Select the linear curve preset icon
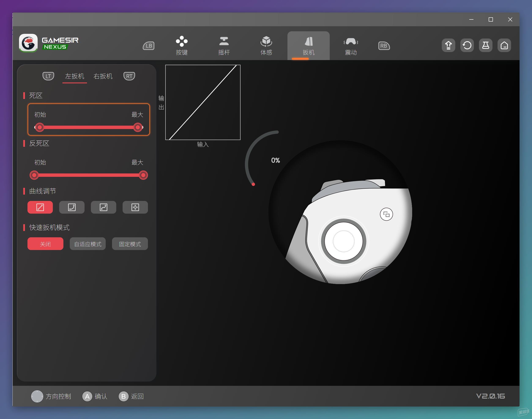 point(40,207)
